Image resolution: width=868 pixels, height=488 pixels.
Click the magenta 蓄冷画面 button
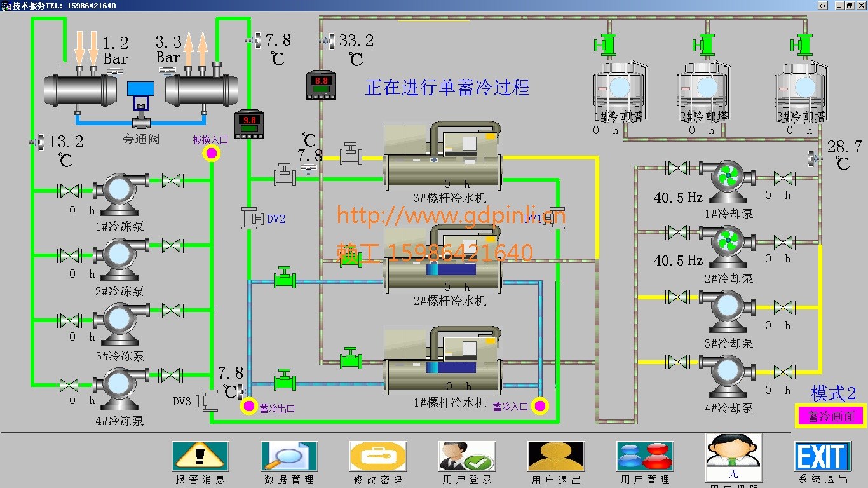(x=831, y=416)
